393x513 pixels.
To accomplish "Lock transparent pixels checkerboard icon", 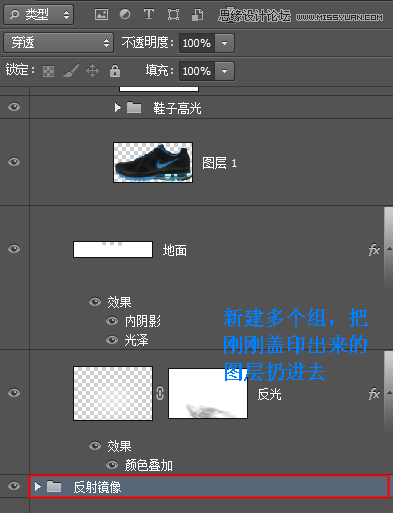I will 49,71.
